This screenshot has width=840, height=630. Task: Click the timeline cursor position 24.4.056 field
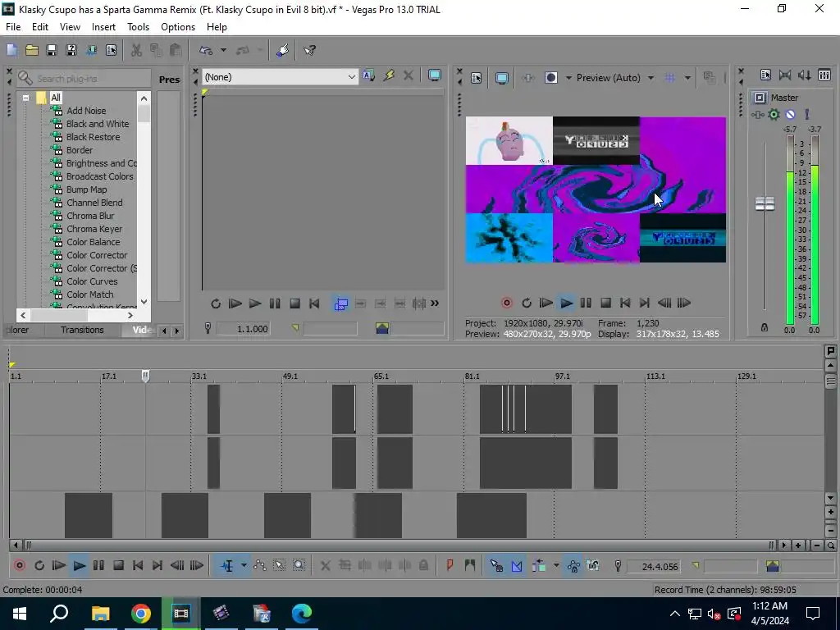pos(654,566)
